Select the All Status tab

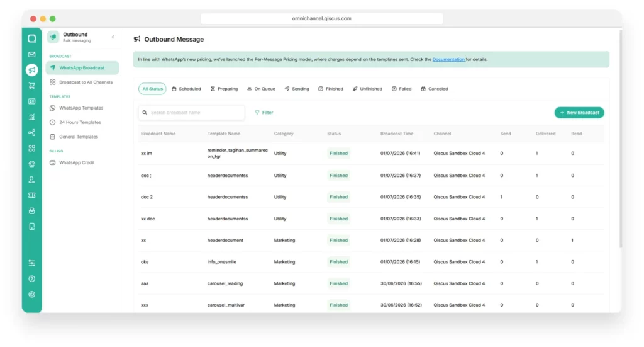(152, 89)
